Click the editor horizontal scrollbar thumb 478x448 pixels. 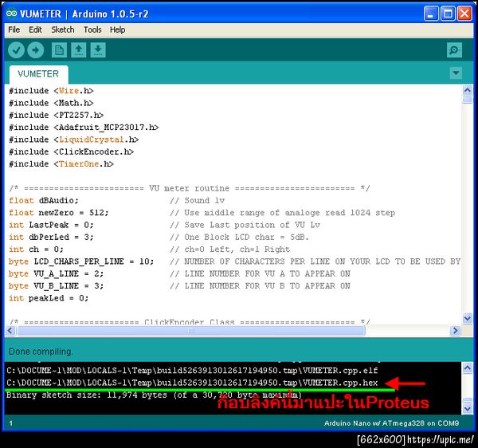point(191,330)
